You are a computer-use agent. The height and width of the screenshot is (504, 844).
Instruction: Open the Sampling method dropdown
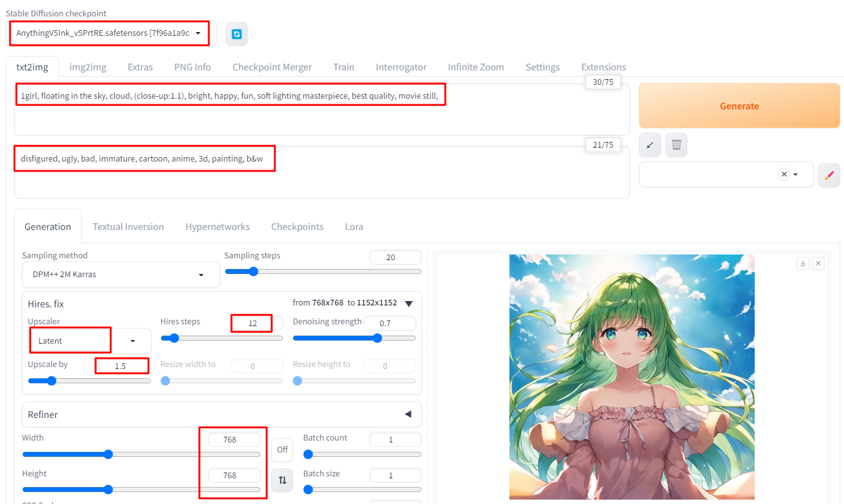point(121,275)
